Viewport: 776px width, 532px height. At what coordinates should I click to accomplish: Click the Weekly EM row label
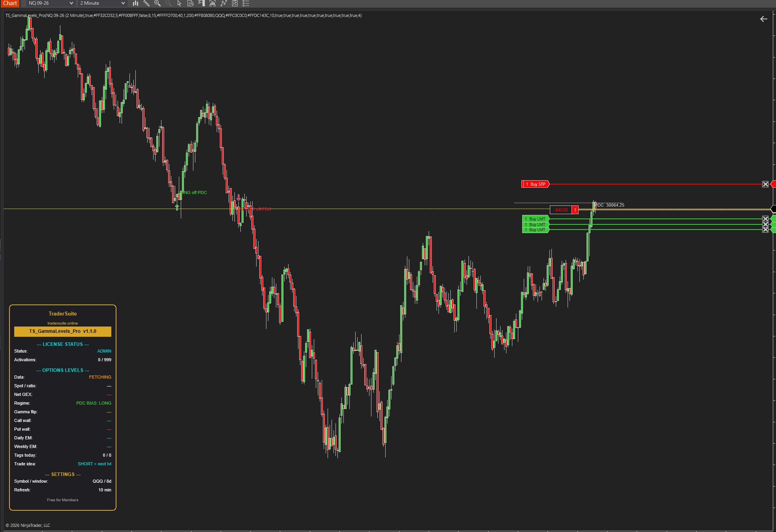(26, 446)
